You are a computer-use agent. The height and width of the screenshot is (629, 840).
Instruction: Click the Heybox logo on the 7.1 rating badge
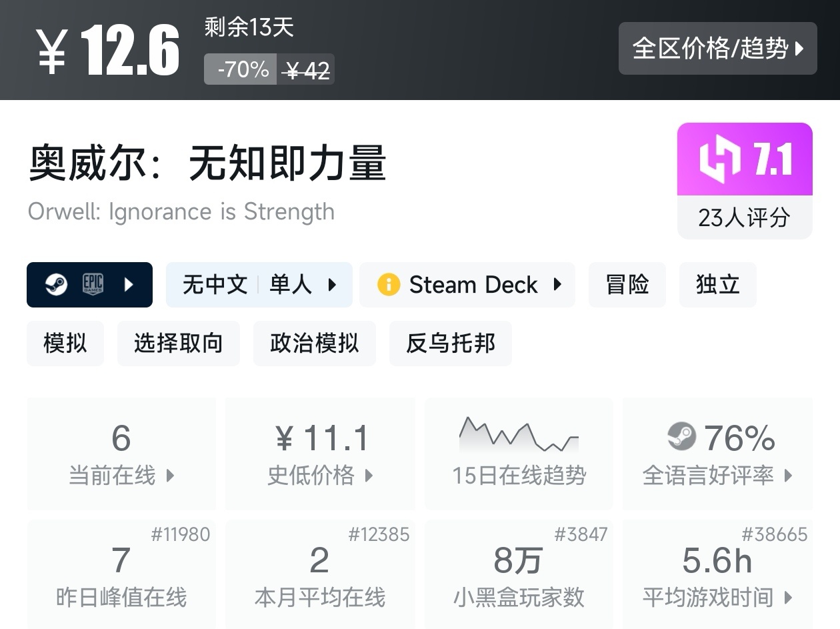coord(720,160)
